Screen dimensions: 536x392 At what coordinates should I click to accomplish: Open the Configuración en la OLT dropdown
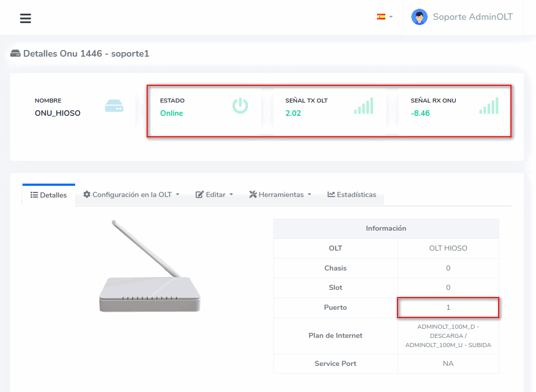(131, 194)
